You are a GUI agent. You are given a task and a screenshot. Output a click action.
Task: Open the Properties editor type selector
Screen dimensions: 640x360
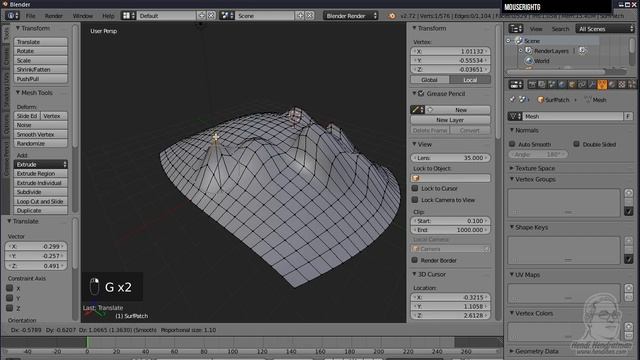coord(516,84)
